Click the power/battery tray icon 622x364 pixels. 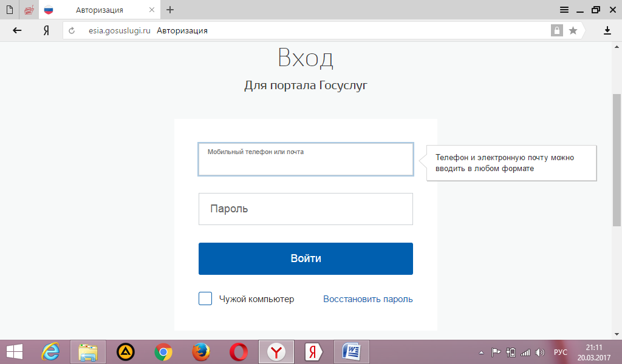click(511, 352)
